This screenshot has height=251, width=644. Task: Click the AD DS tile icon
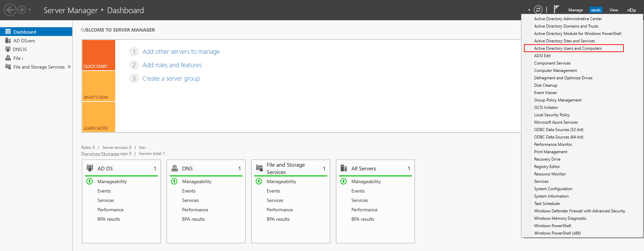[90, 168]
